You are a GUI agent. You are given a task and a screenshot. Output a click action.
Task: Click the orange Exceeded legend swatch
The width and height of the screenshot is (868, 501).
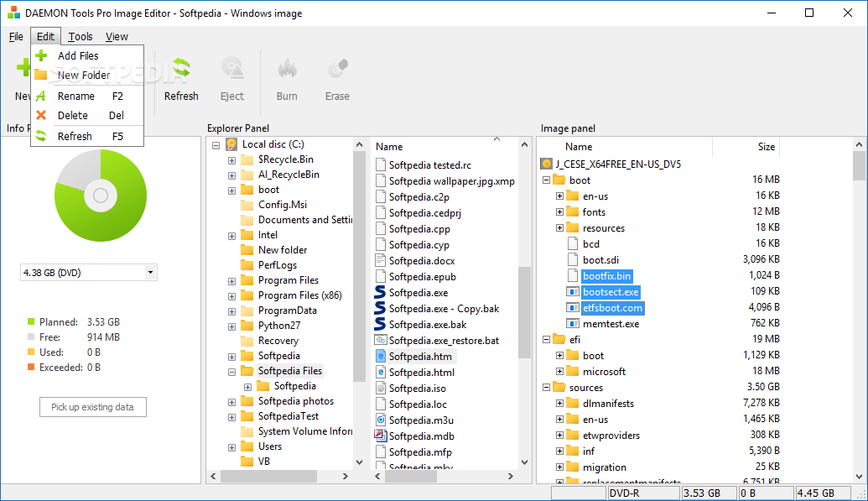coord(31,367)
